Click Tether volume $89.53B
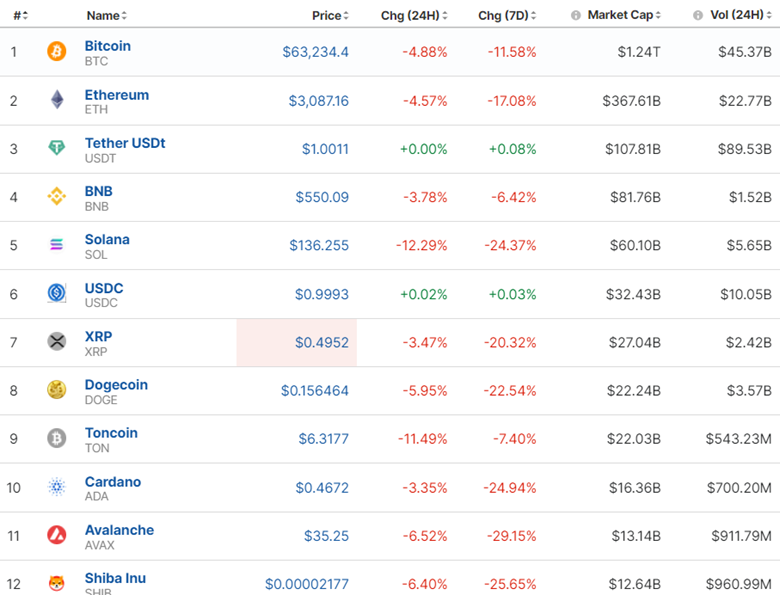This screenshot has height=595, width=780. (x=745, y=149)
